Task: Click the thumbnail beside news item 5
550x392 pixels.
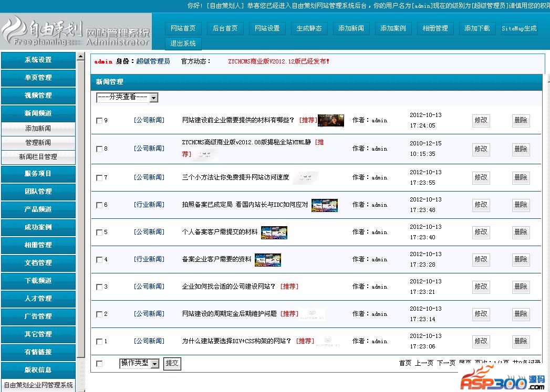Action: [x=274, y=232]
